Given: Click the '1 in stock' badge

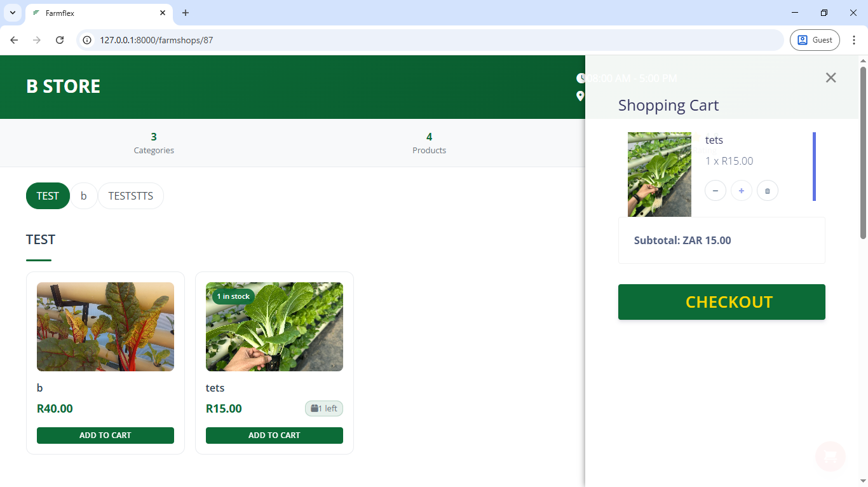Looking at the screenshot, I should click(233, 296).
